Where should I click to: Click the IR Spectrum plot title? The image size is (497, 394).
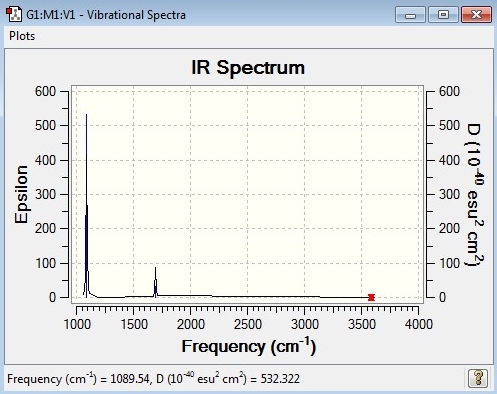248,68
